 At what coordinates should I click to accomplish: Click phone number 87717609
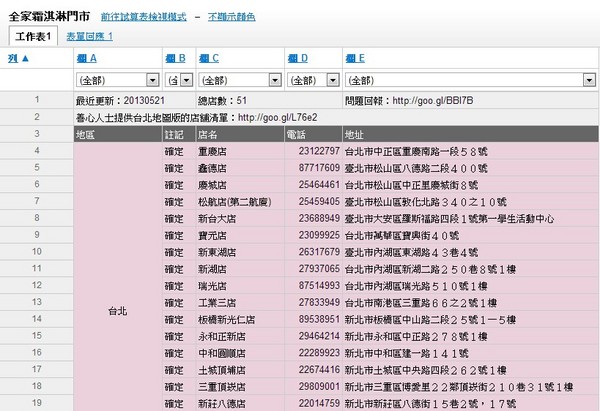coord(319,168)
